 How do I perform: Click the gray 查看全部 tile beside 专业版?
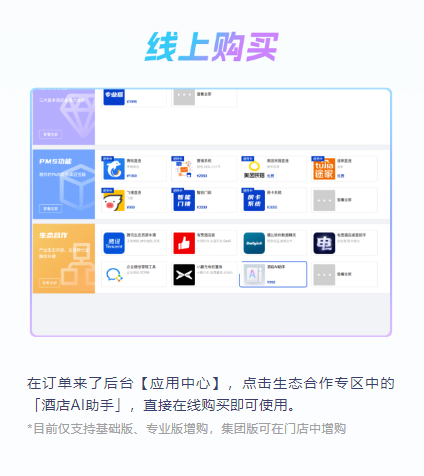click(x=184, y=97)
